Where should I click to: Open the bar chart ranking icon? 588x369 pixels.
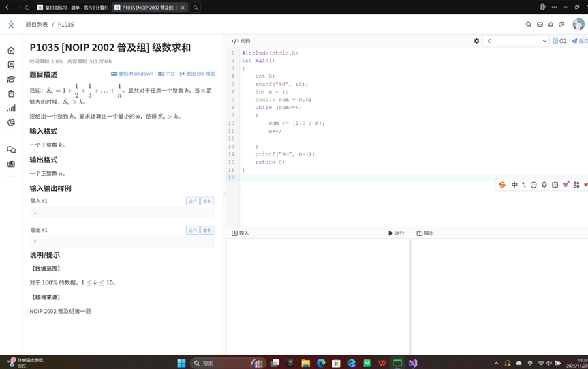(12, 108)
